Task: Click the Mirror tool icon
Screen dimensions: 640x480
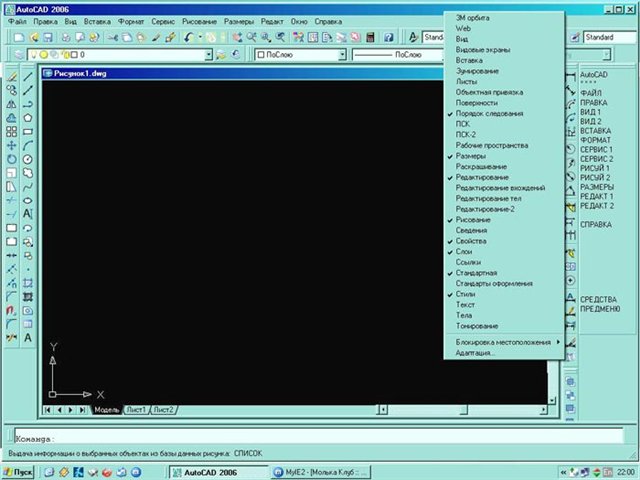Action: (x=10, y=103)
